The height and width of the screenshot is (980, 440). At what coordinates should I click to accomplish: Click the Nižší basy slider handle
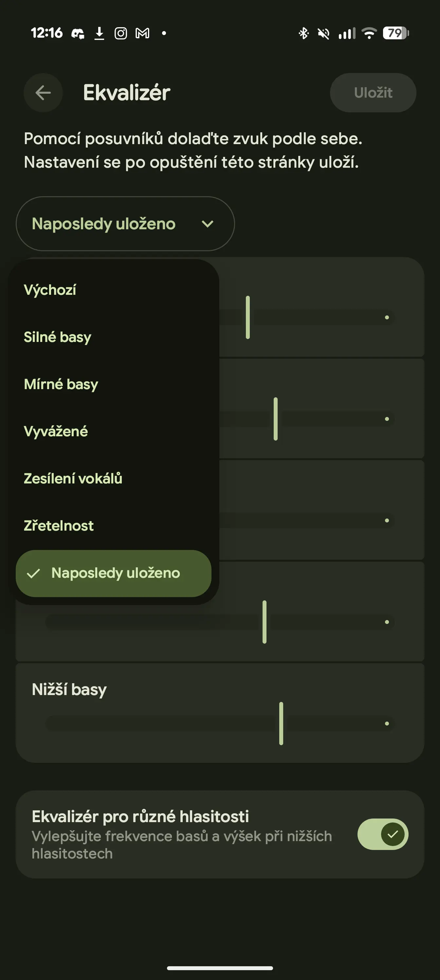pos(281,723)
